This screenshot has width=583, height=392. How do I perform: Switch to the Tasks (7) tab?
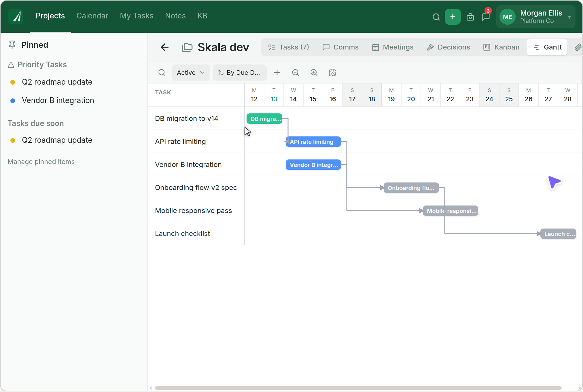pyautogui.click(x=288, y=47)
